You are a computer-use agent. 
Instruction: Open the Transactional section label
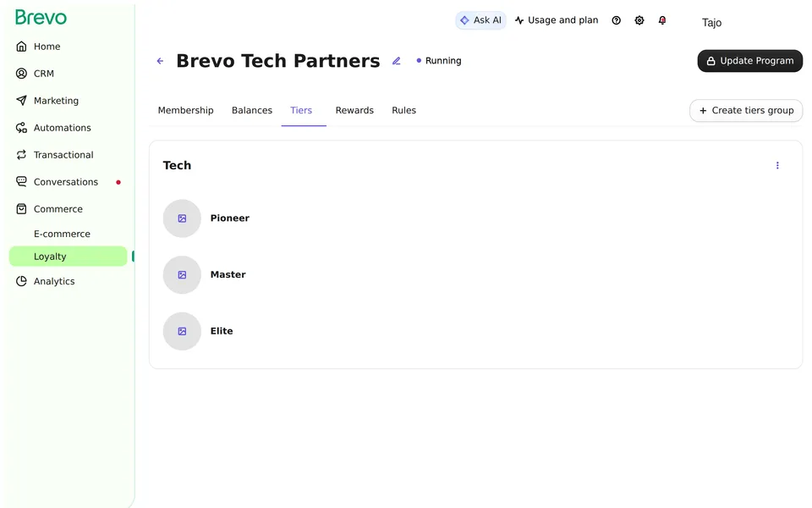tap(63, 154)
